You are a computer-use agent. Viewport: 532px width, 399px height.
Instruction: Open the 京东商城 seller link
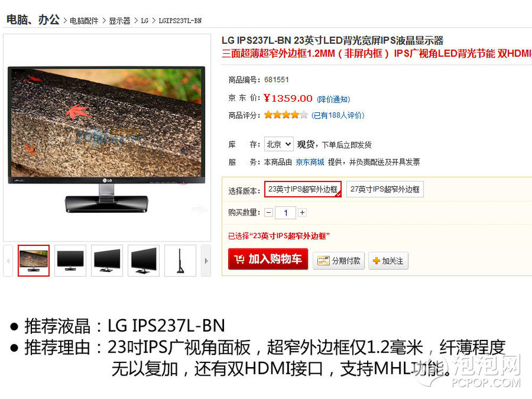click(310, 162)
